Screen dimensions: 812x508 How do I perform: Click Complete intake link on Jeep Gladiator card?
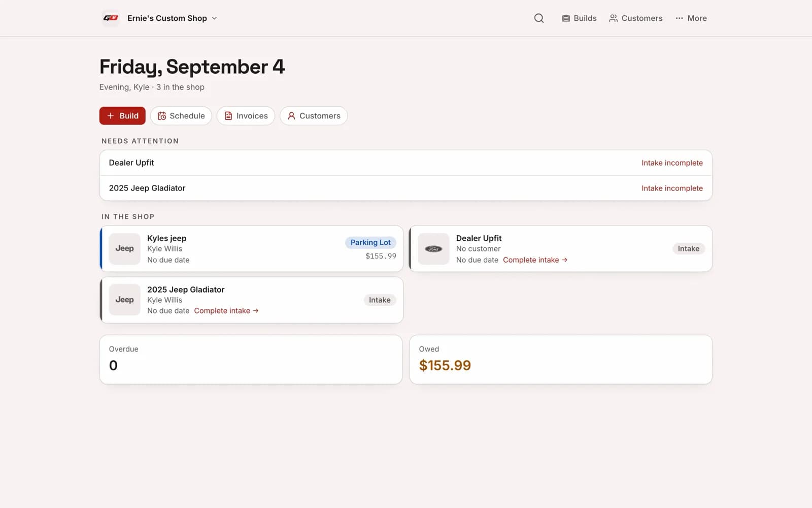coord(226,311)
